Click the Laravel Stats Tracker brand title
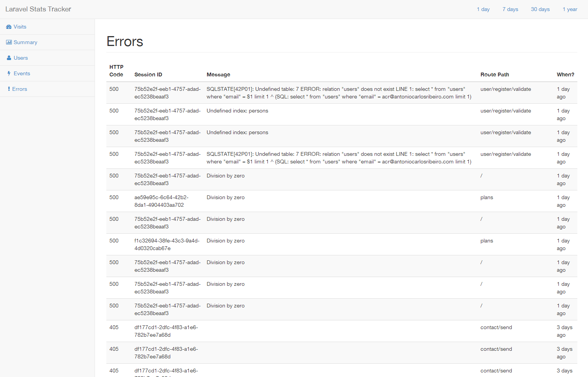 (38, 9)
